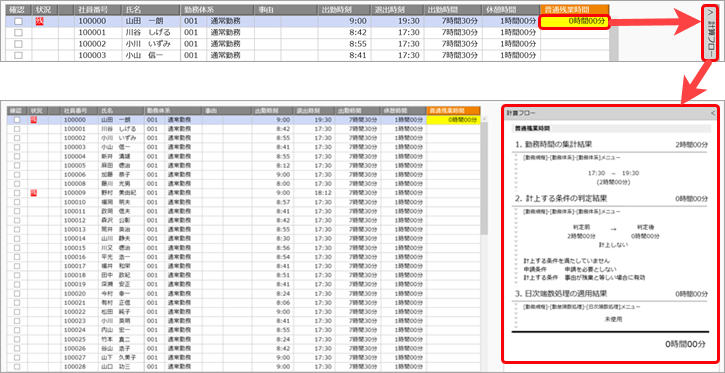This screenshot has width=725, height=373.
Task: Tick the 確認 checkbox for employee 100005
Action: 17,165
